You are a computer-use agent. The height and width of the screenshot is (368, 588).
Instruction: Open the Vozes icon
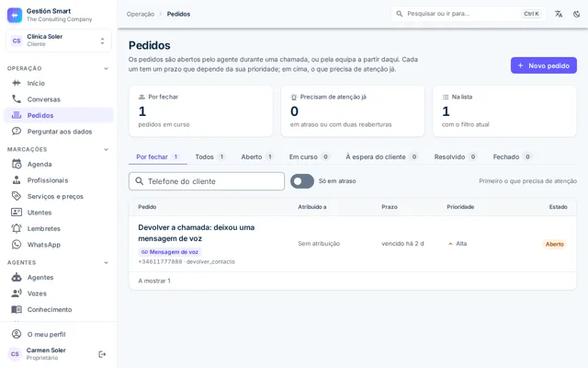17,293
